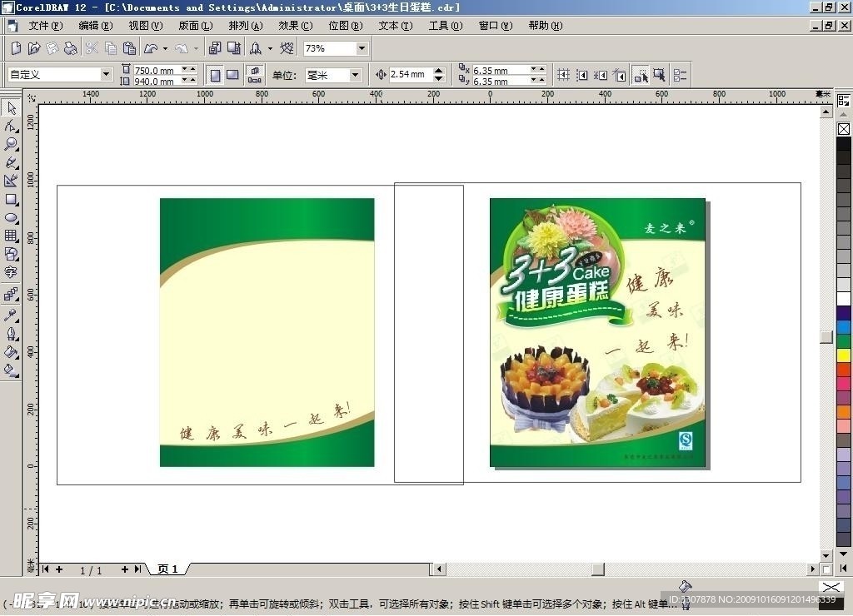The width and height of the screenshot is (853, 616).
Task: Select the Smart Drawing triangle tool
Action: pyautogui.click(x=11, y=181)
